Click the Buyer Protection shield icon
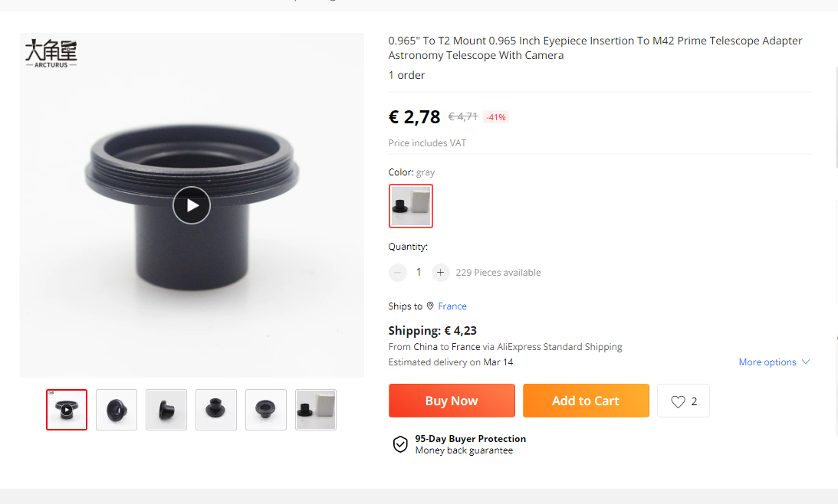 pyautogui.click(x=400, y=444)
